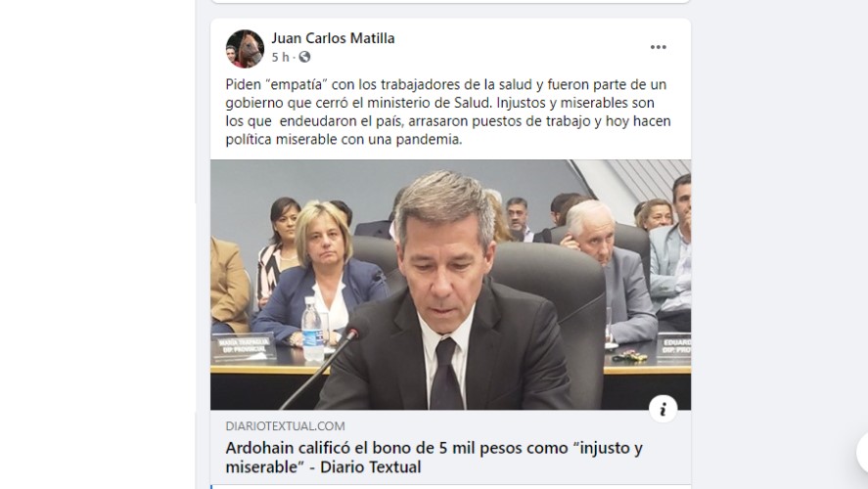Click the 'Eduardo' nameplate at photo's right edge
Image resolution: width=868 pixels, height=489 pixels.
click(x=673, y=346)
